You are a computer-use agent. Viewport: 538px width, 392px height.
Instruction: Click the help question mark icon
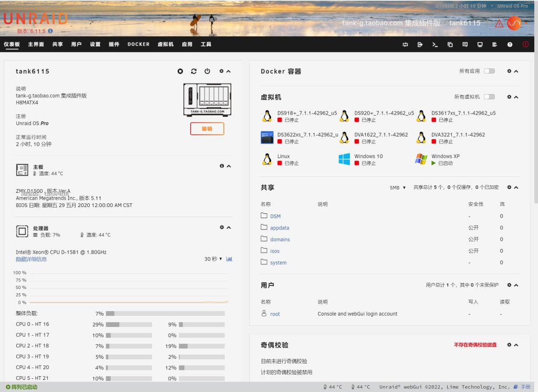pos(509,45)
